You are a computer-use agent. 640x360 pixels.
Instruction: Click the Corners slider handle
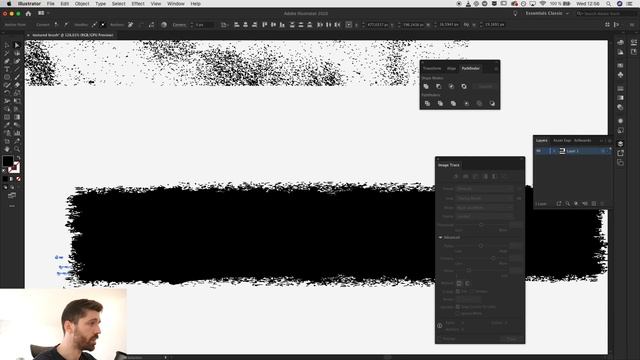click(x=493, y=258)
